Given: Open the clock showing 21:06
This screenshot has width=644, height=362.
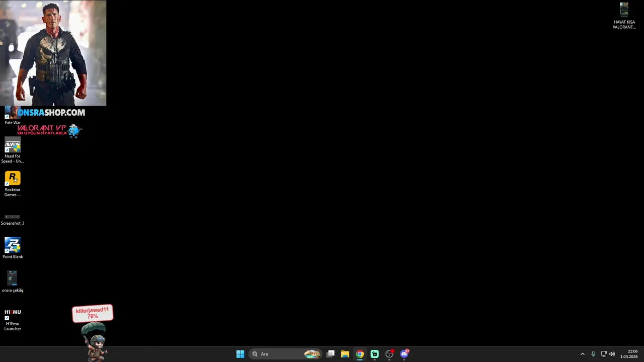Looking at the screenshot, I should 629,354.
